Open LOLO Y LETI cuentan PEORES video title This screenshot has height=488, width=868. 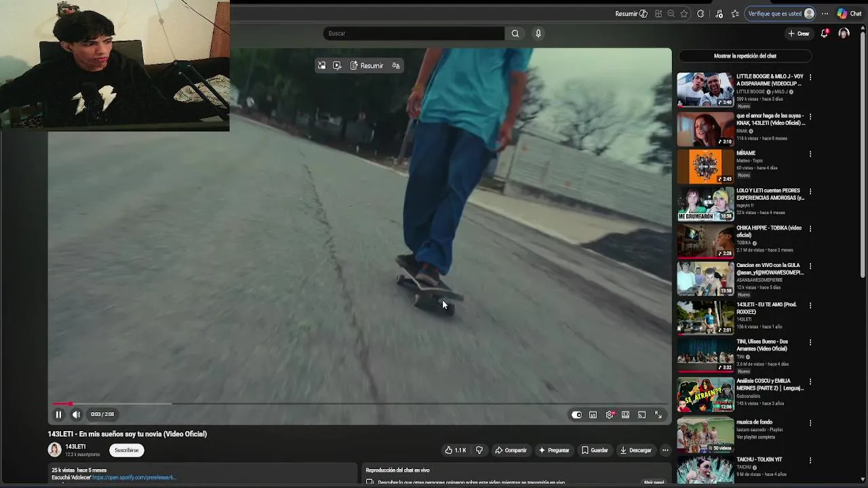point(770,194)
